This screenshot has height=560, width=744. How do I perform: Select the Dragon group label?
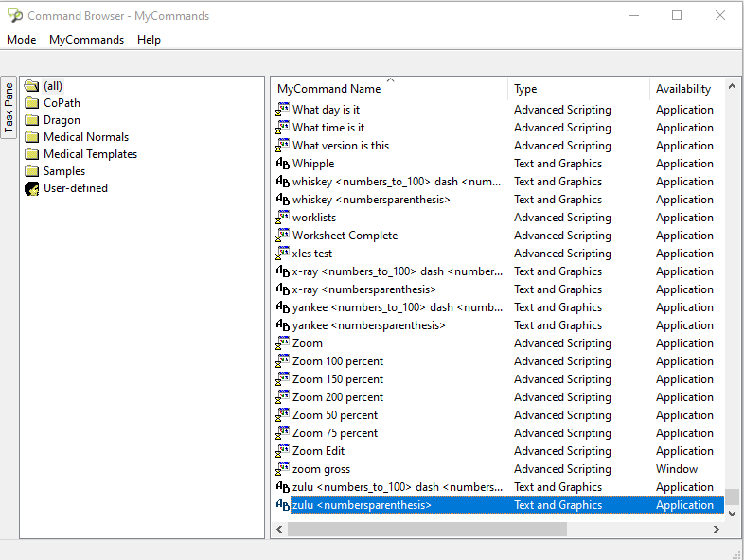click(x=62, y=120)
